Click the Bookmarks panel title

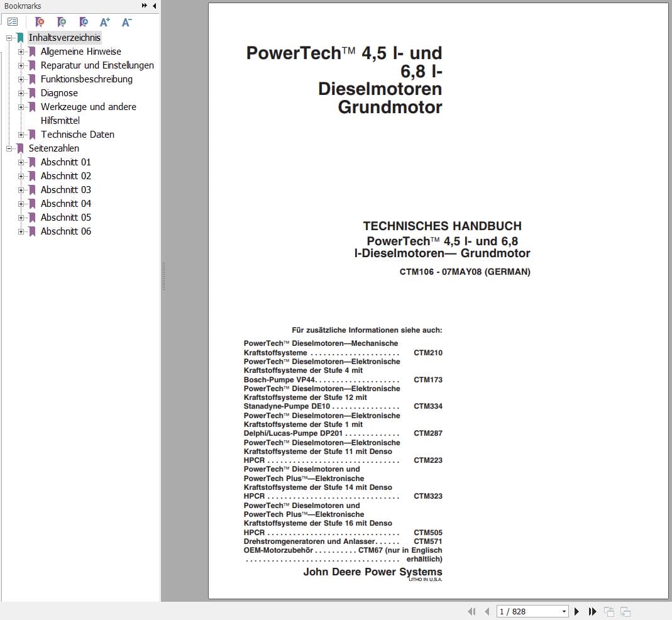tap(23, 6)
